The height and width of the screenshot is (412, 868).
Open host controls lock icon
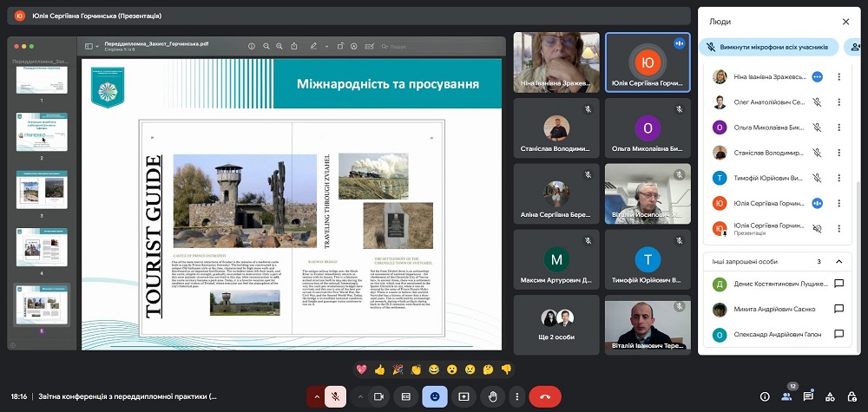(852, 396)
